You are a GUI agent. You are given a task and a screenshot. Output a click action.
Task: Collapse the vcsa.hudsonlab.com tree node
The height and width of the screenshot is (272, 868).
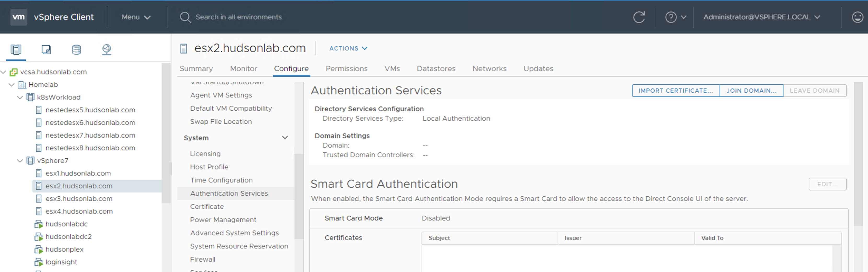pyautogui.click(x=3, y=72)
